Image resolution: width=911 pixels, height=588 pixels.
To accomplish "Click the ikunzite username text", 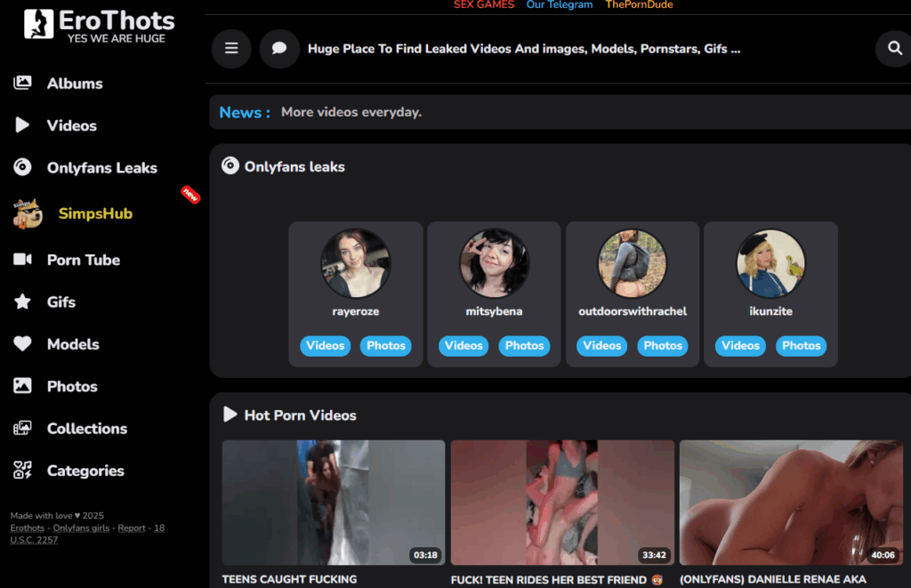I will (x=771, y=311).
